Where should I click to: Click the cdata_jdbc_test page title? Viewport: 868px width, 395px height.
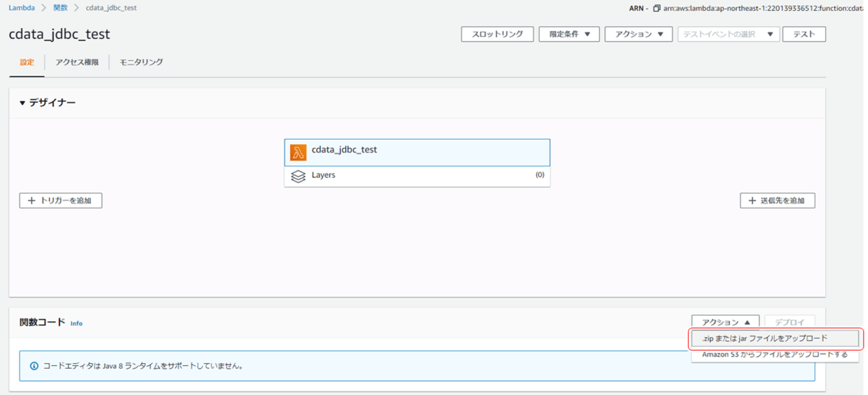point(59,34)
